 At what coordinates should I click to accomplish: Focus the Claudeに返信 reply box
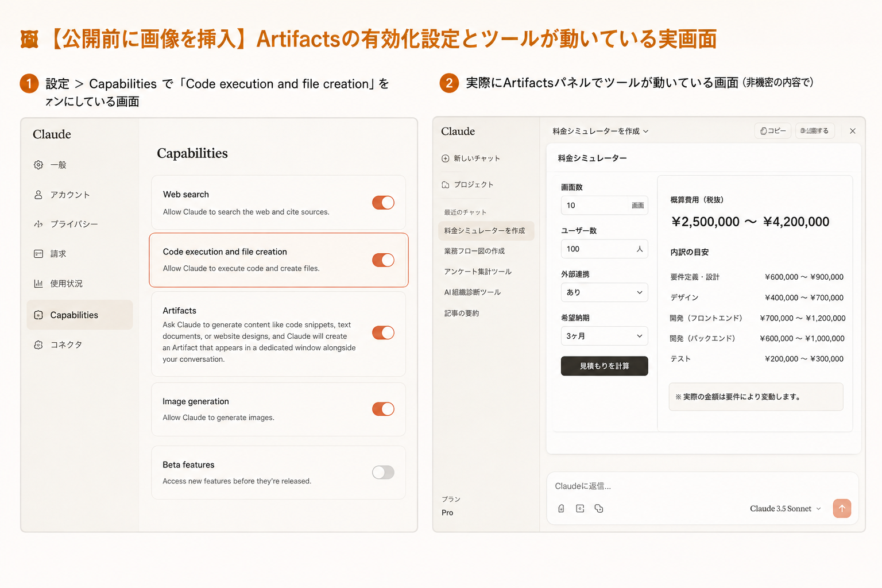pyautogui.click(x=702, y=486)
